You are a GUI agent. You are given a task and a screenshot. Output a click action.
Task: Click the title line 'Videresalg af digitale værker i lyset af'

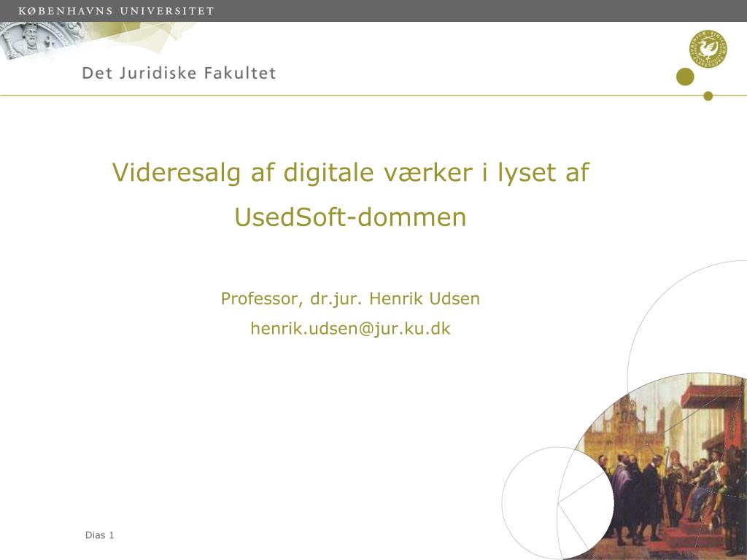click(x=351, y=172)
